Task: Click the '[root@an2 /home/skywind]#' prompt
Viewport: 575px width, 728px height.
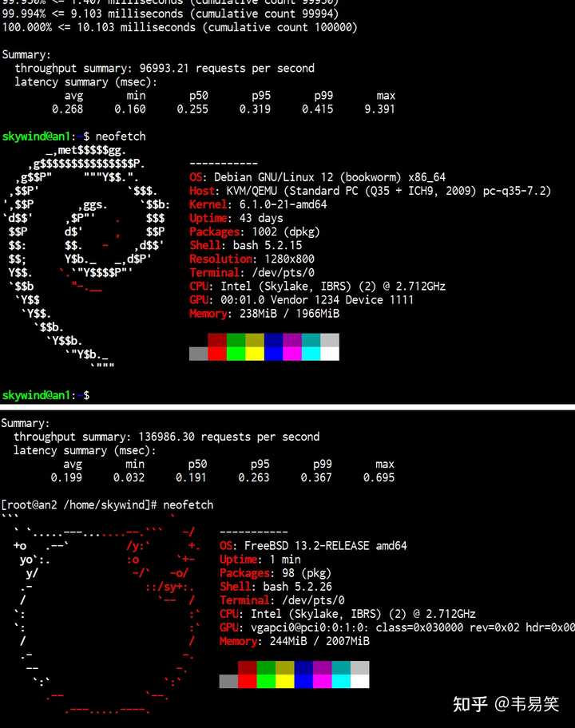Action: (79, 505)
